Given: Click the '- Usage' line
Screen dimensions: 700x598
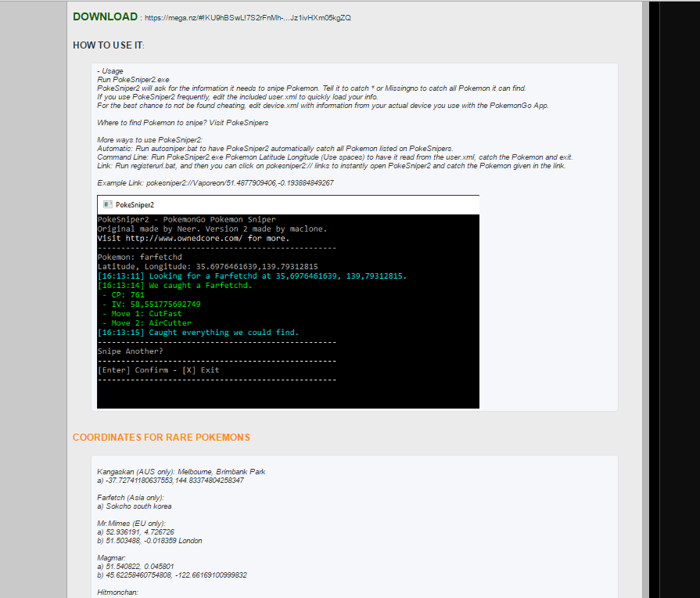Looking at the screenshot, I should [109, 71].
